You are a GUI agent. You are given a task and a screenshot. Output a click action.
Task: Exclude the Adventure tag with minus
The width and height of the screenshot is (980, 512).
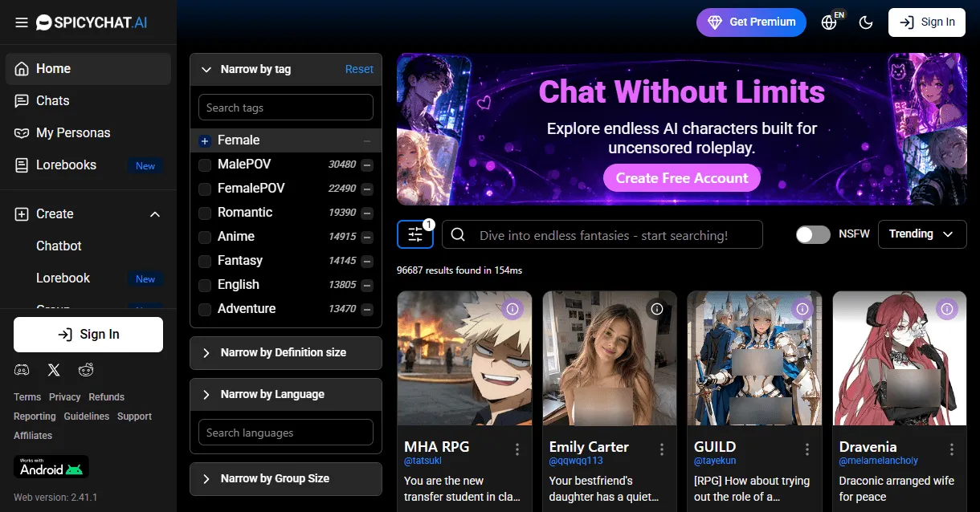click(x=367, y=309)
